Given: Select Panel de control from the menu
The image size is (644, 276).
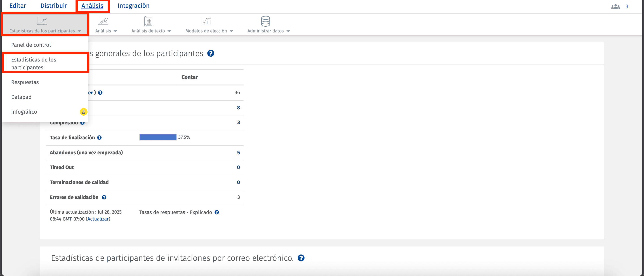Looking at the screenshot, I should pyautogui.click(x=31, y=45).
